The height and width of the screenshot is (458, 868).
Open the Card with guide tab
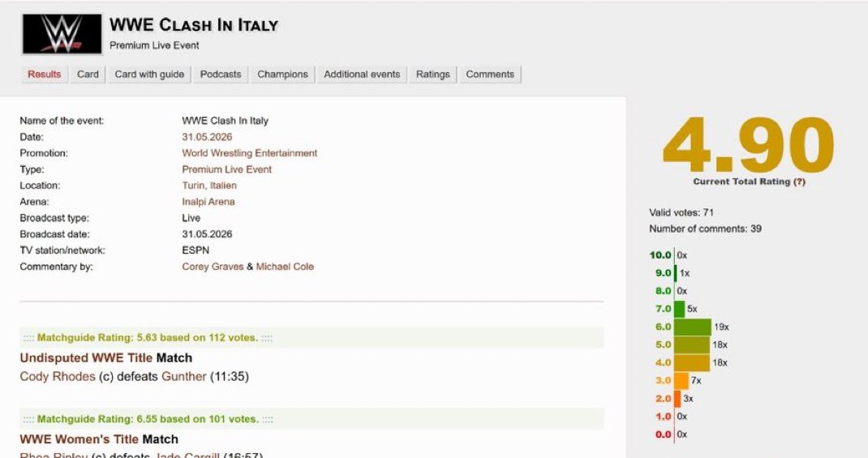click(149, 74)
